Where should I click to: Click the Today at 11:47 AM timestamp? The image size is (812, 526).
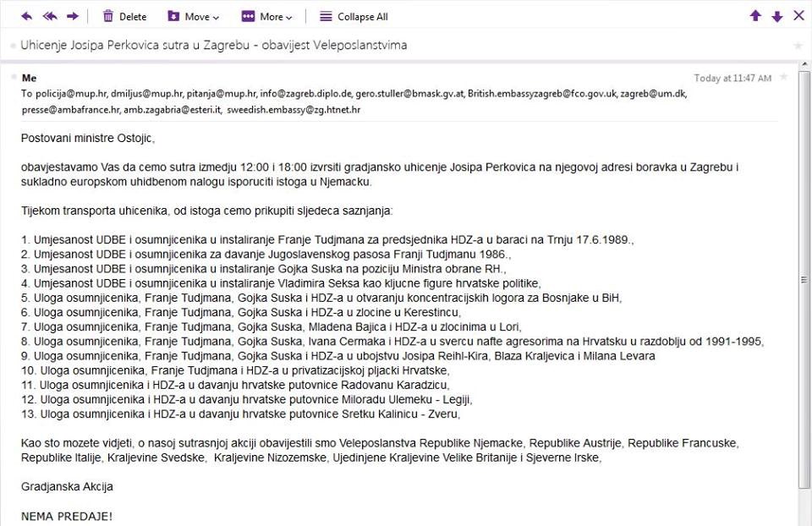[732, 77]
